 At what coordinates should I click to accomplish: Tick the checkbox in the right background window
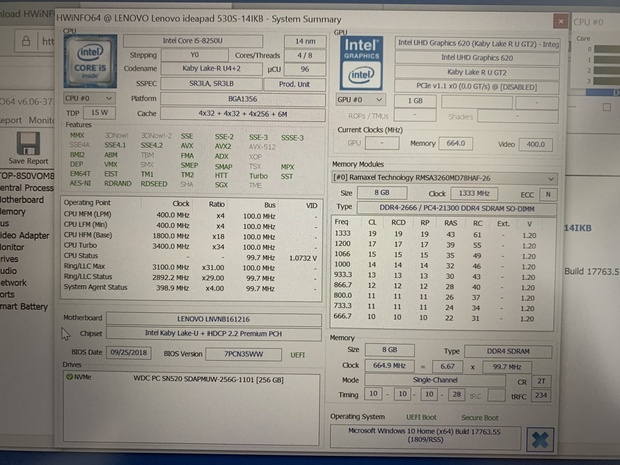click(607, 107)
